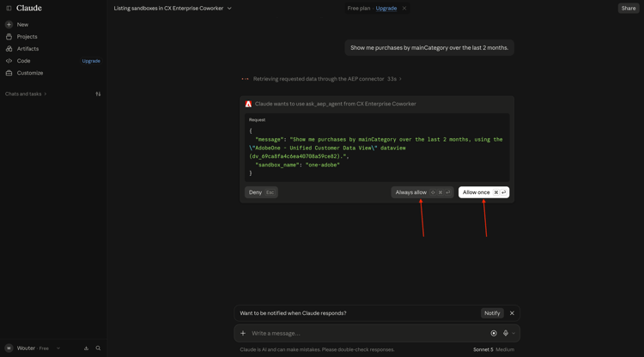The height and width of the screenshot is (357, 644).
Task: Open the Sonnet 5 model selector
Action: click(493, 349)
